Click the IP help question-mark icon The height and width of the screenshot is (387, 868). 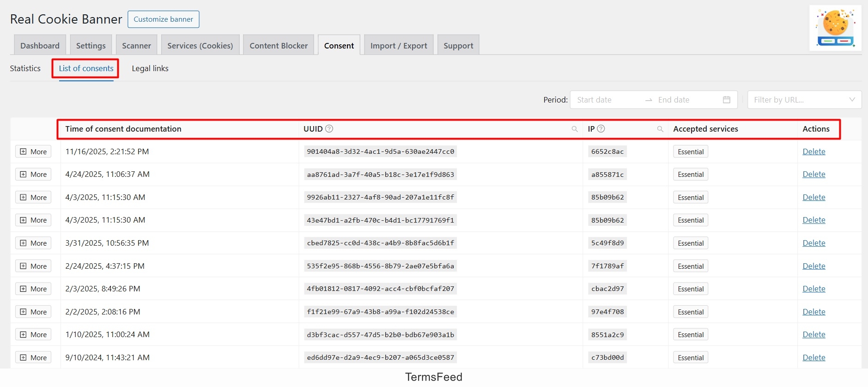(x=601, y=129)
